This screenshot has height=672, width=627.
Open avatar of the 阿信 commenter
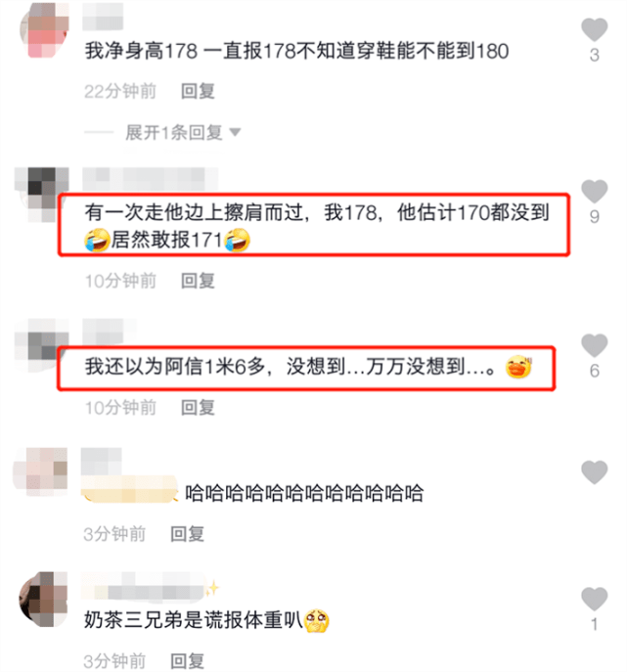click(x=42, y=345)
